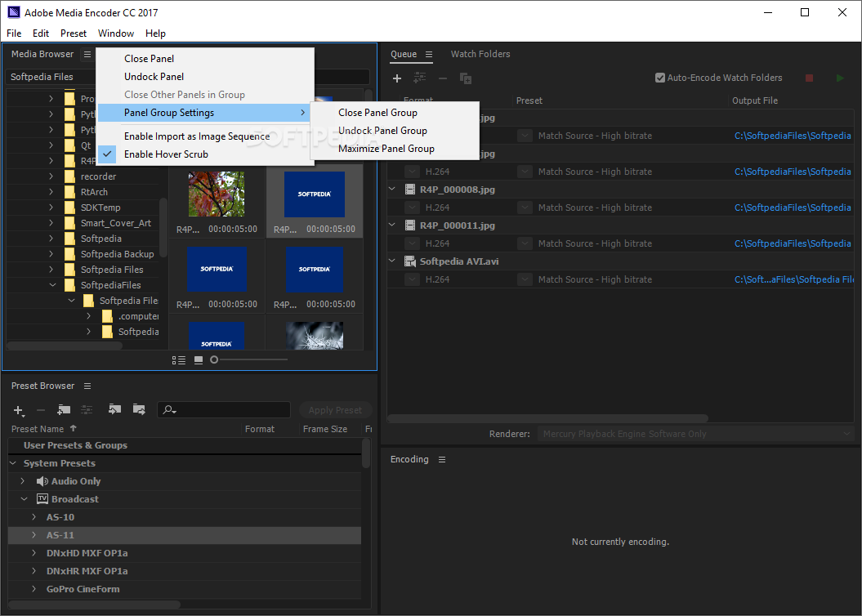Open output file link for Softpedia AVI.avi

[x=794, y=279]
